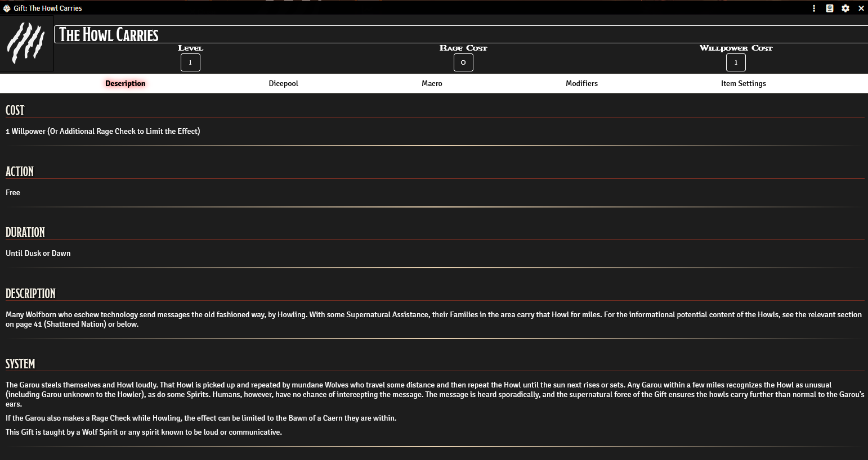Click the dice icon in the title bar
The width and height of the screenshot is (868, 460).
[x=7, y=8]
